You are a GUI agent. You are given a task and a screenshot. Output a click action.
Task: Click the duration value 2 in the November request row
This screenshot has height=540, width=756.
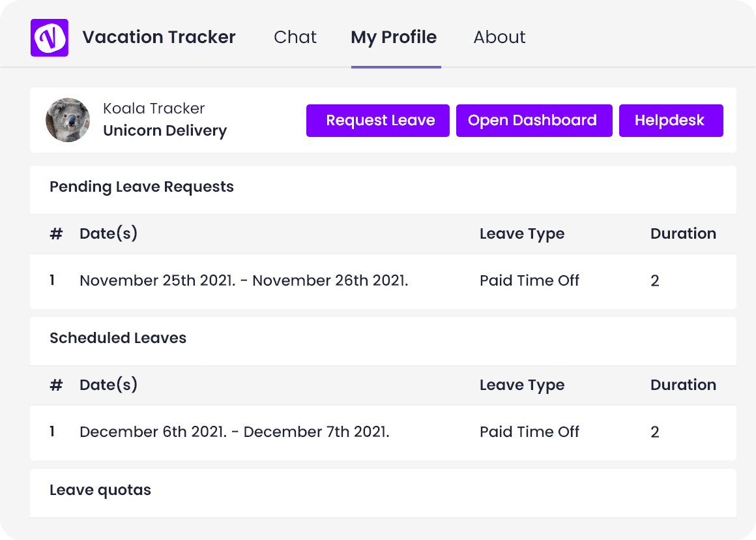coord(655,281)
